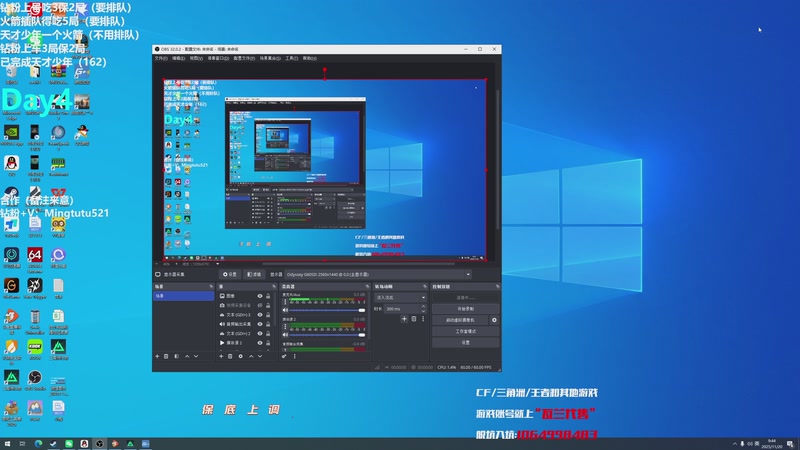Decrease transition duration with down arrow

[x=423, y=311]
